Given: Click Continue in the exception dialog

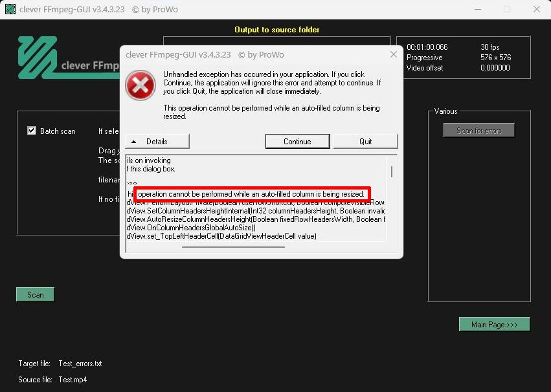Looking at the screenshot, I should tap(297, 142).
